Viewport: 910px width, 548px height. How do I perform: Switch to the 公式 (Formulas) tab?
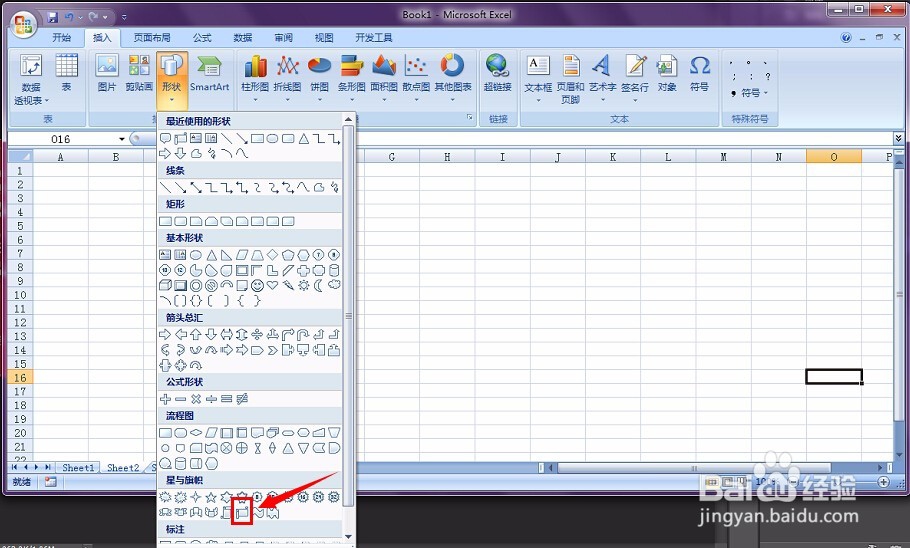click(x=202, y=38)
